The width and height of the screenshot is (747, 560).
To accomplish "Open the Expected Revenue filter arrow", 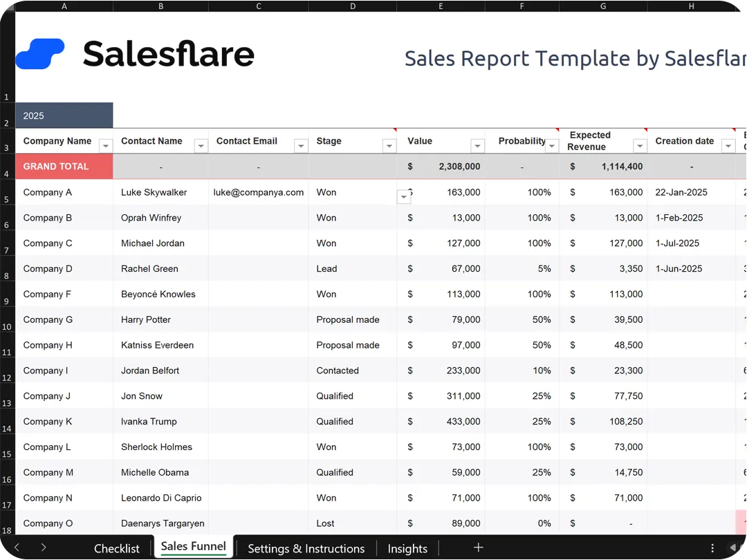I will coord(640,146).
